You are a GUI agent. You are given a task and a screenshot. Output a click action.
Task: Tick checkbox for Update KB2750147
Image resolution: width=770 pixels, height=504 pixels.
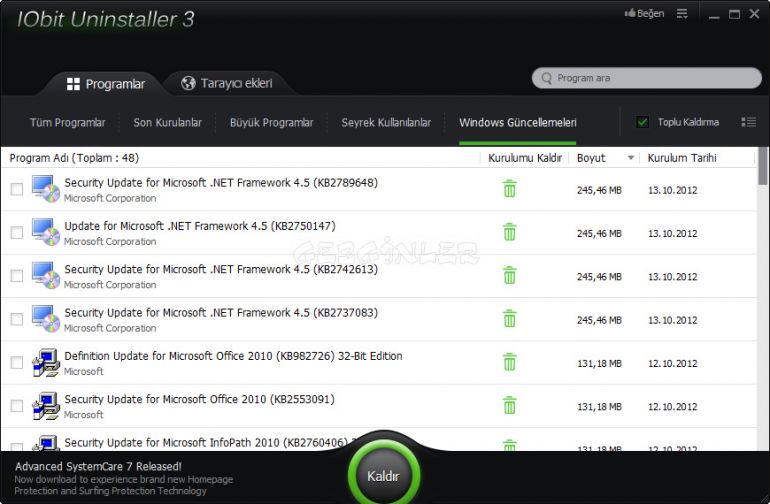(17, 232)
